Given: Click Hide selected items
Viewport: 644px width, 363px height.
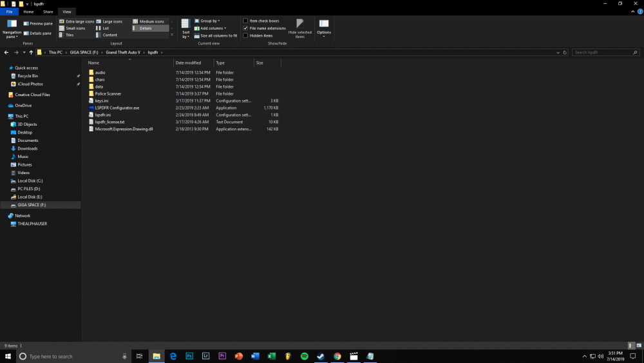Looking at the screenshot, I should (x=300, y=29).
